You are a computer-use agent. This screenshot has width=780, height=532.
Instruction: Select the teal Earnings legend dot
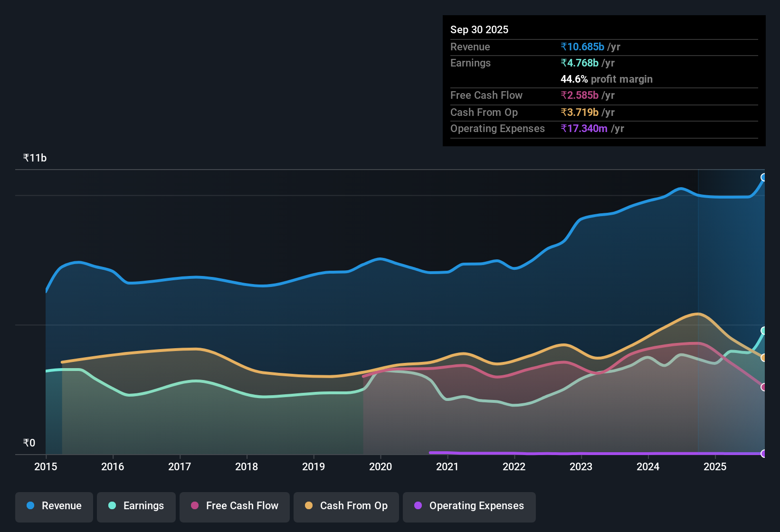(x=113, y=506)
